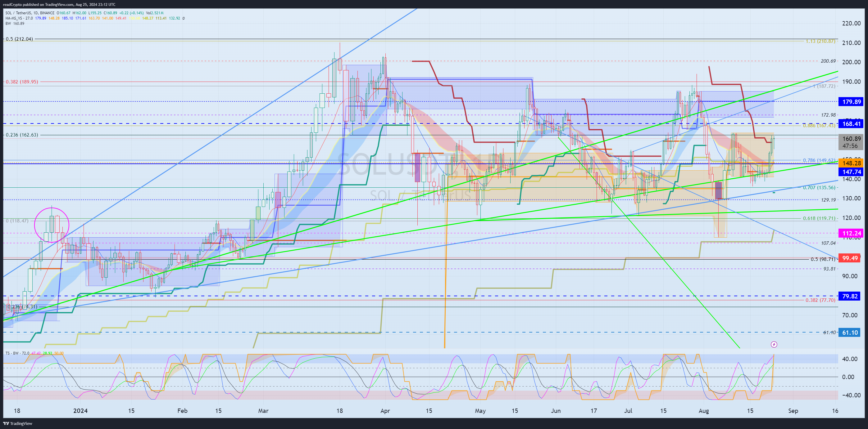Click the HA-MS_VS indicator legend name
The height and width of the screenshot is (429, 868).
pos(14,18)
